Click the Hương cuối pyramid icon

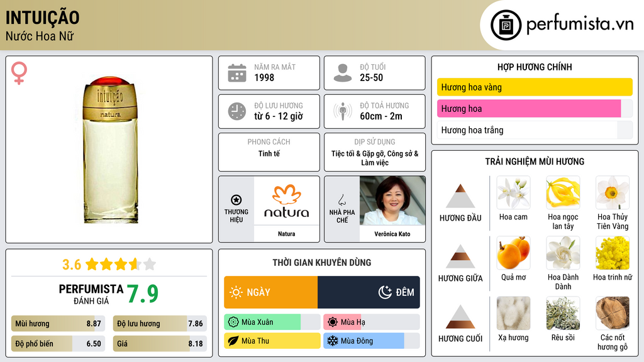point(460,317)
